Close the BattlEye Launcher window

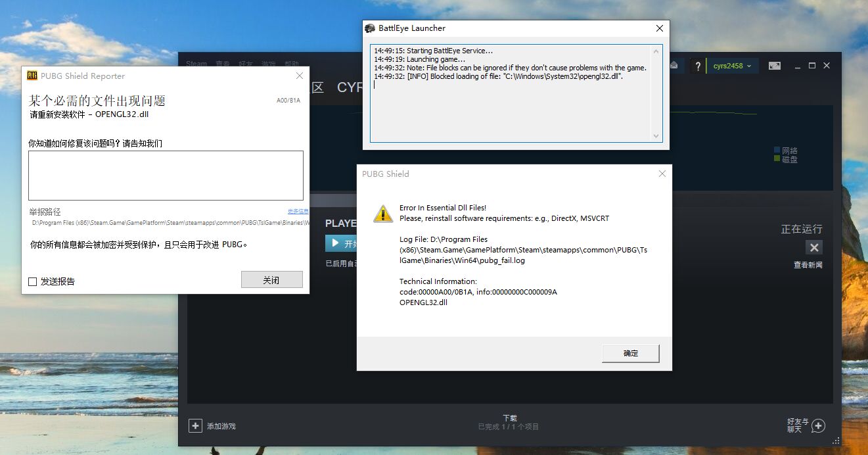pos(660,28)
